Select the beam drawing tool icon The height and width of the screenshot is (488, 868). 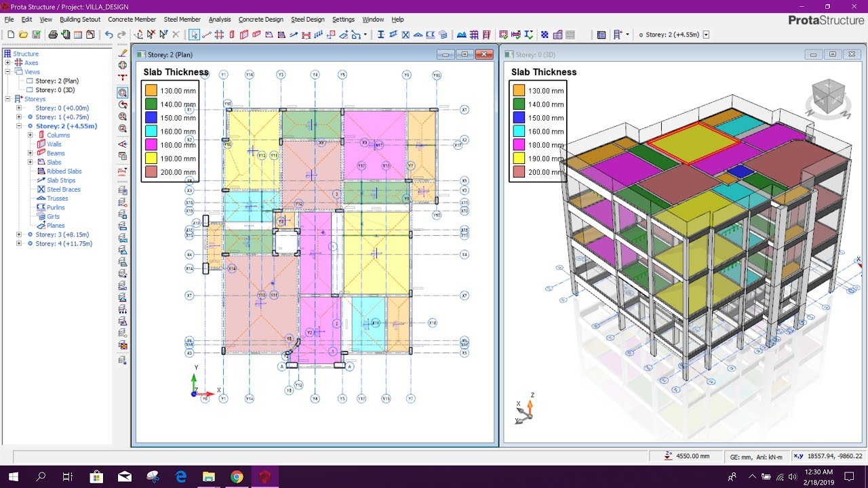[256, 35]
